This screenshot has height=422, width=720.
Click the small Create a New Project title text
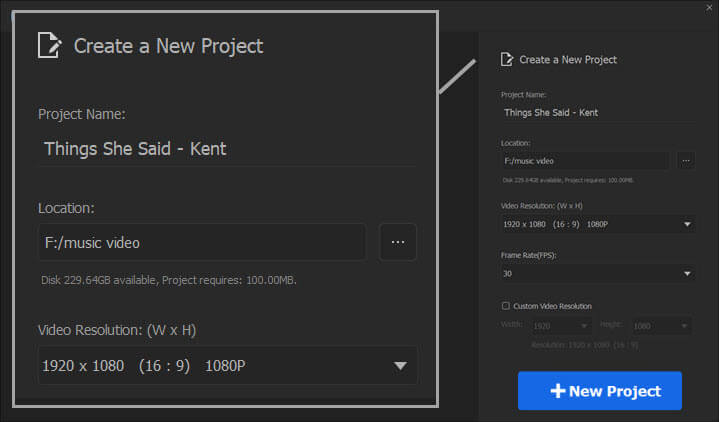pos(568,59)
